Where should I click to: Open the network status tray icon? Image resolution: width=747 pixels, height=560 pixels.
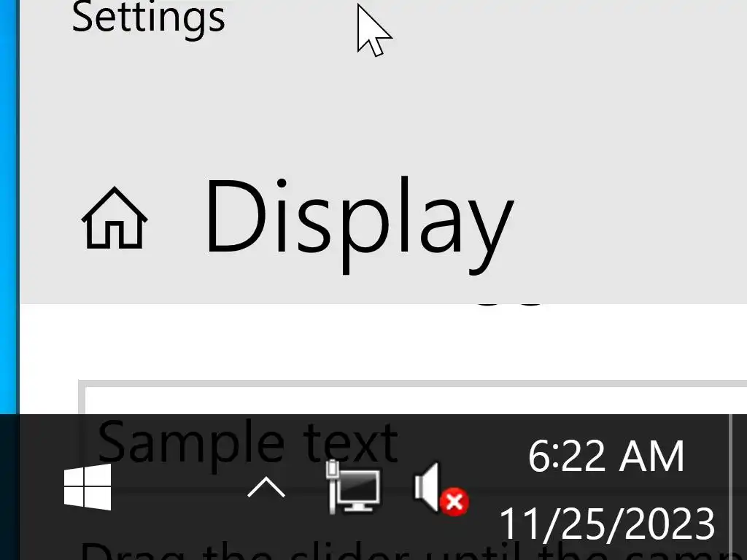(x=354, y=486)
